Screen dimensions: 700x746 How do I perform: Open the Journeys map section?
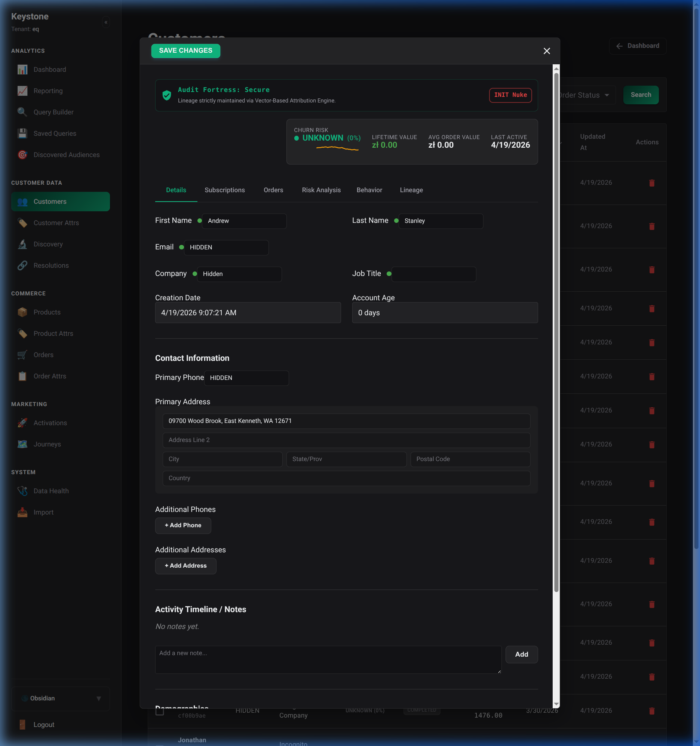pos(47,444)
